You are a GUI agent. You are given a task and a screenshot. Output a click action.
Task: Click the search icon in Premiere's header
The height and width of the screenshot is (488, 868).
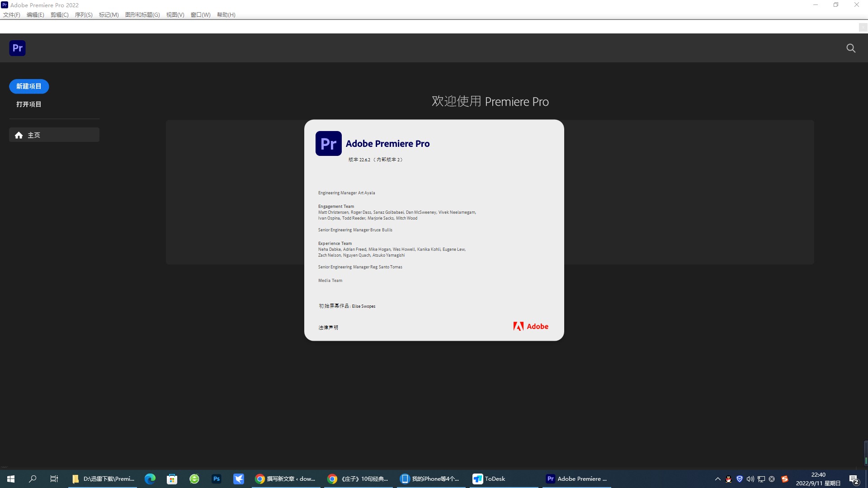click(851, 48)
